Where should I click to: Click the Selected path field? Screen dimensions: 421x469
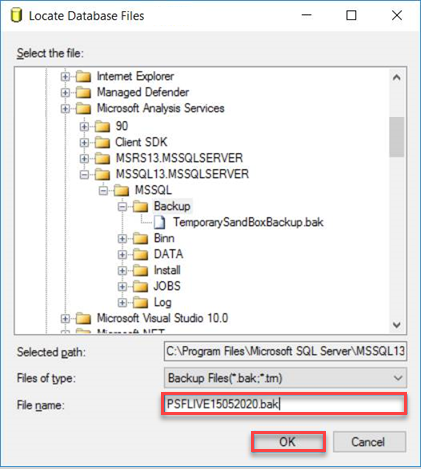pos(285,351)
